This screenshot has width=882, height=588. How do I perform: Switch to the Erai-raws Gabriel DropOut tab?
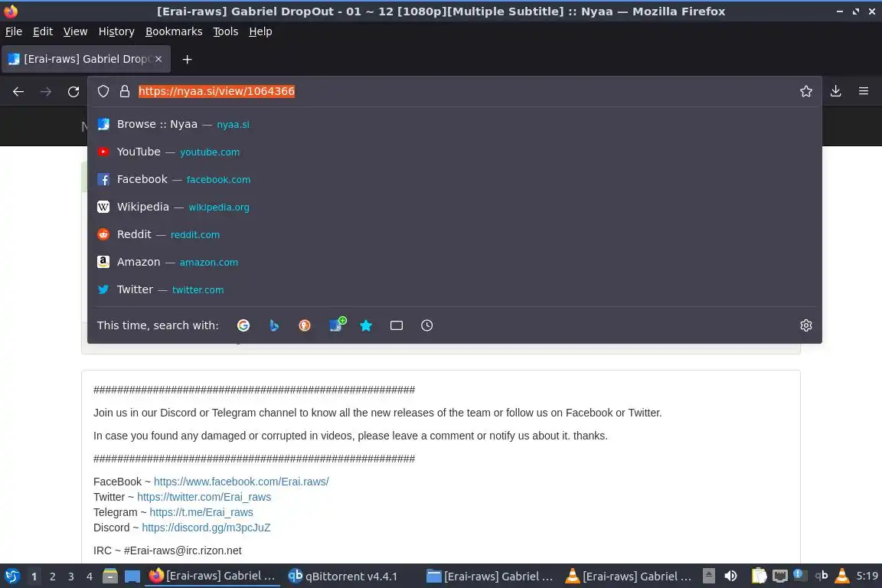tap(86, 59)
